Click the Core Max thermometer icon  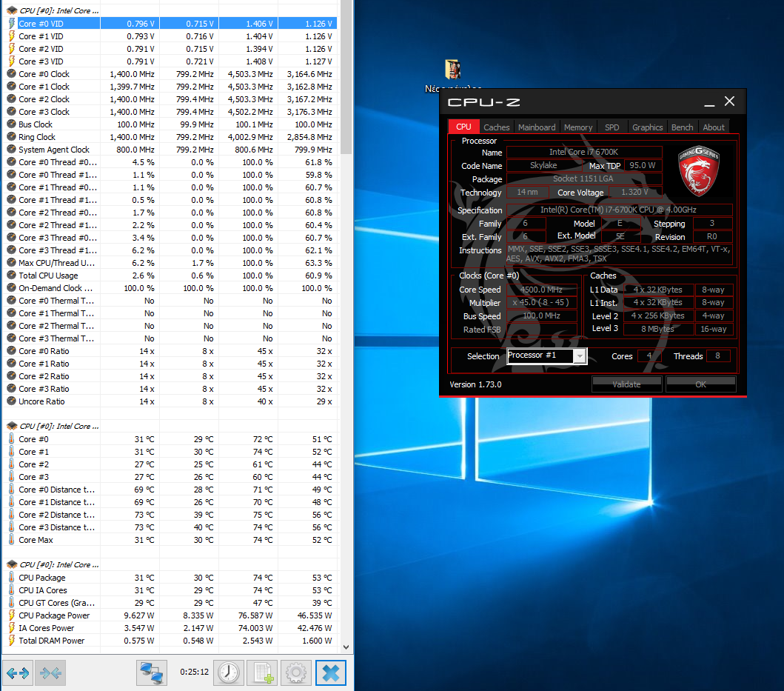click(x=12, y=540)
